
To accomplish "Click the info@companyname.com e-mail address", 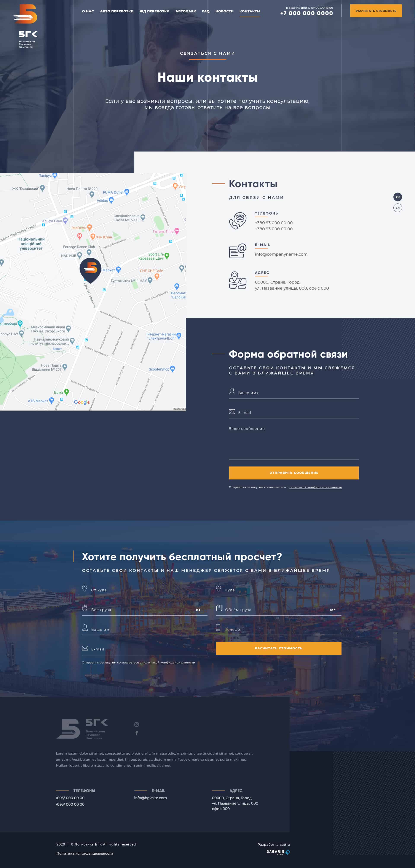I will tap(281, 254).
